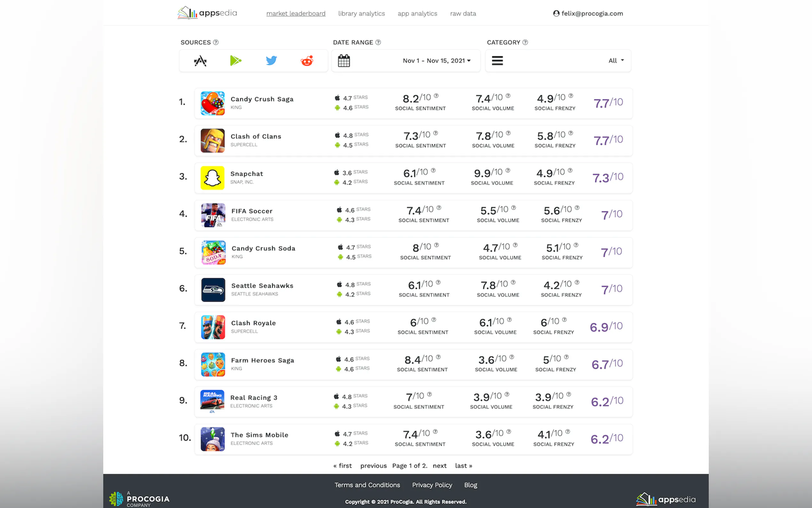Click the Category help question icon
This screenshot has width=812, height=508.
pyautogui.click(x=525, y=42)
